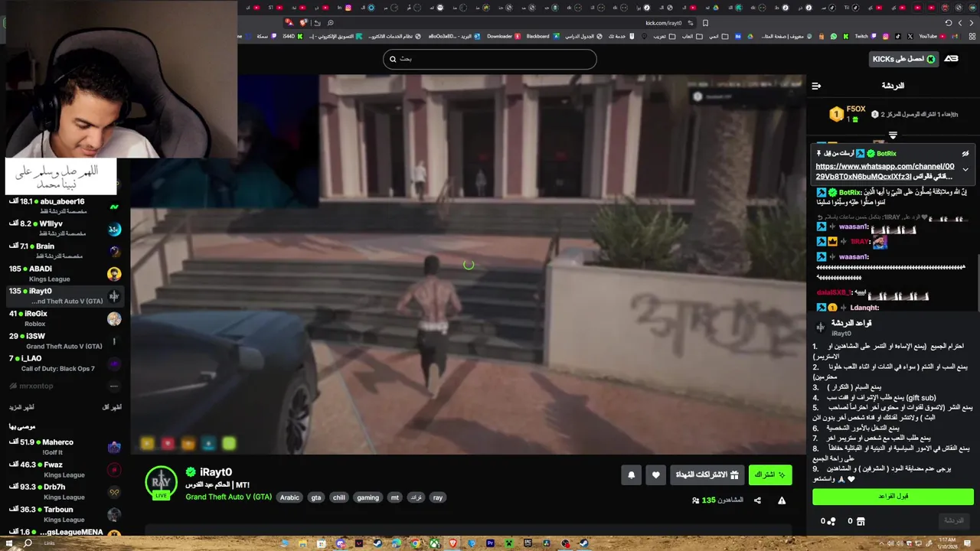Click the get KICKs button at top right
This screenshot has height=551, width=980.
click(903, 59)
